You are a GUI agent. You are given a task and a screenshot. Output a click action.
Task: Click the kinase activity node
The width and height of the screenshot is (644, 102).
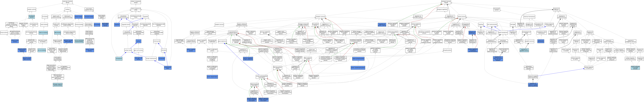[4, 33]
